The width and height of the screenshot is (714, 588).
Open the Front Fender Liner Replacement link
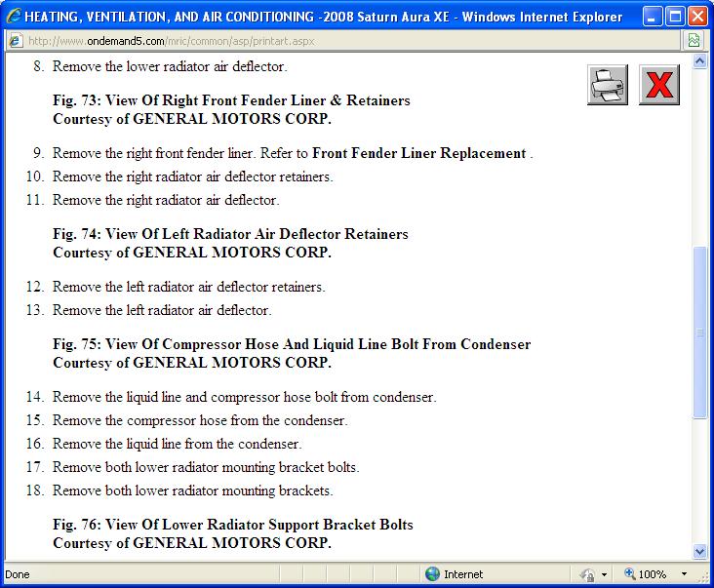click(418, 153)
